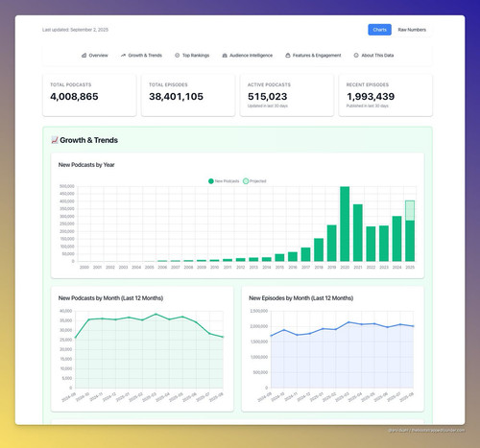Select the Growth & Trends tab

pyautogui.click(x=141, y=56)
